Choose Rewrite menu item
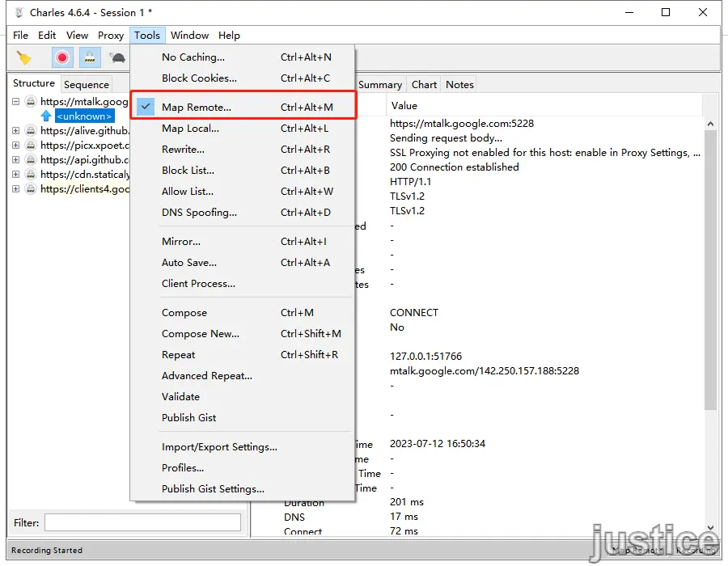 243,150
